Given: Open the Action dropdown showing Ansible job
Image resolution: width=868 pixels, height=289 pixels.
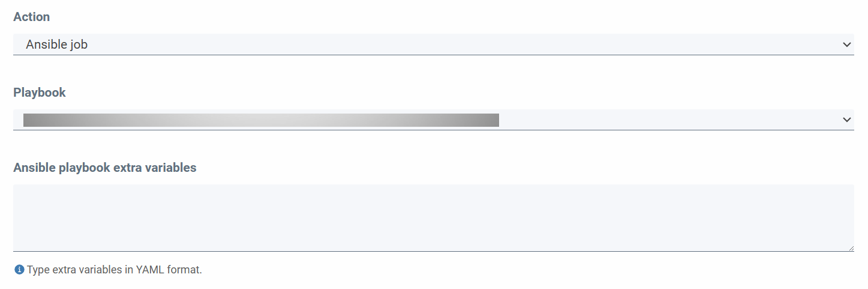Looking at the screenshot, I should tap(433, 44).
